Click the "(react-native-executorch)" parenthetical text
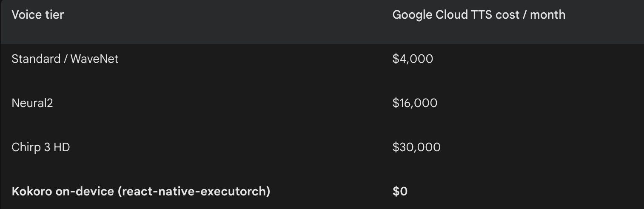The width and height of the screenshot is (644, 209). [x=194, y=192]
